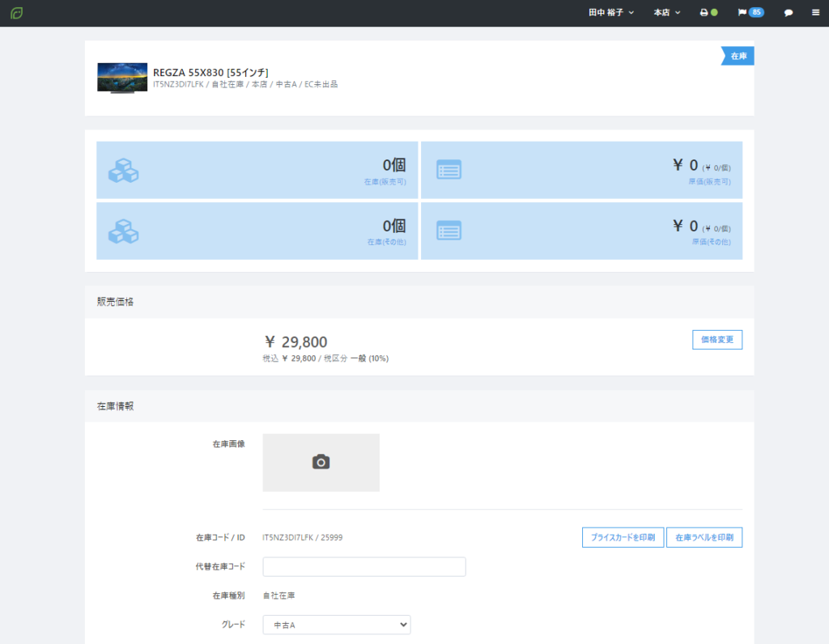Open the hamburger menu icon
The image size is (829, 644).
[815, 13]
